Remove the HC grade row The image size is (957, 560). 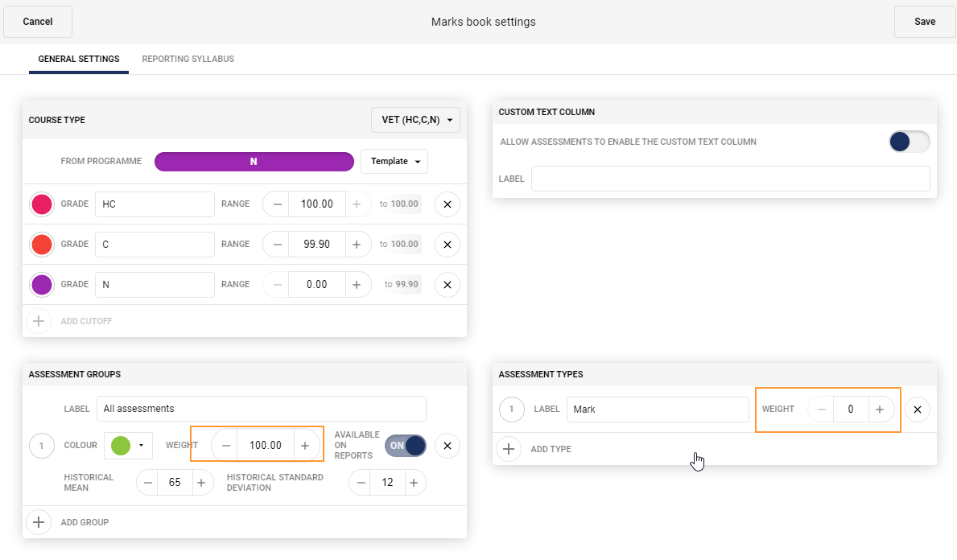[x=447, y=204]
